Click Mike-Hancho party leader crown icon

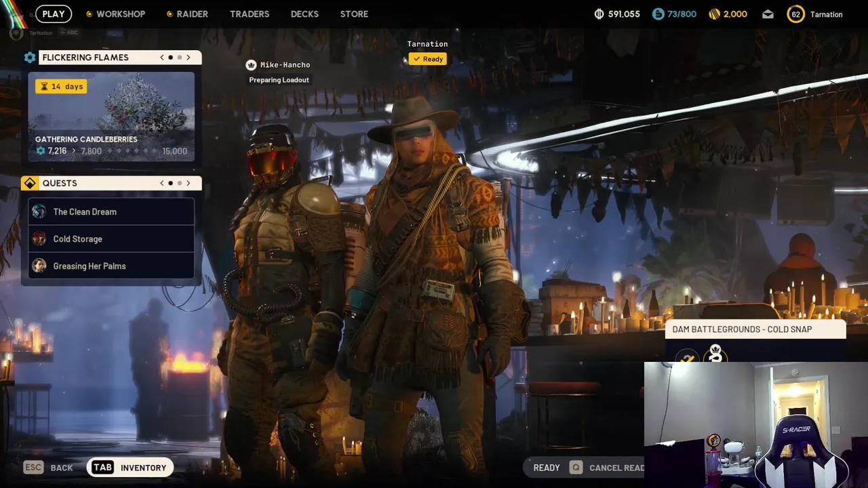pyautogui.click(x=251, y=65)
